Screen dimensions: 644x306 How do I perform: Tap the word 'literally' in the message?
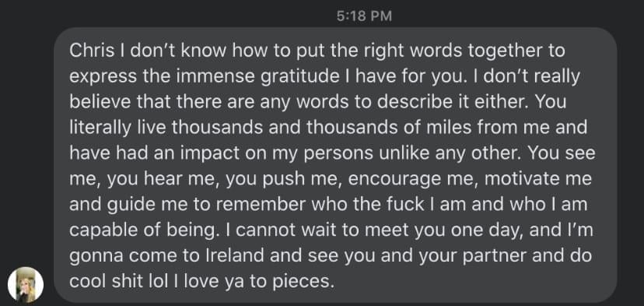(95, 128)
